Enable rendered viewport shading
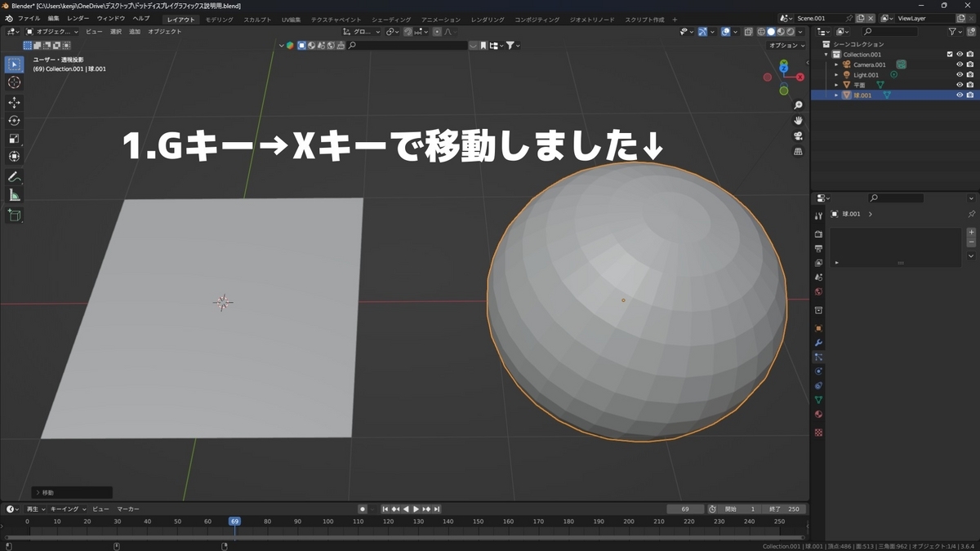The image size is (980, 551). [790, 32]
